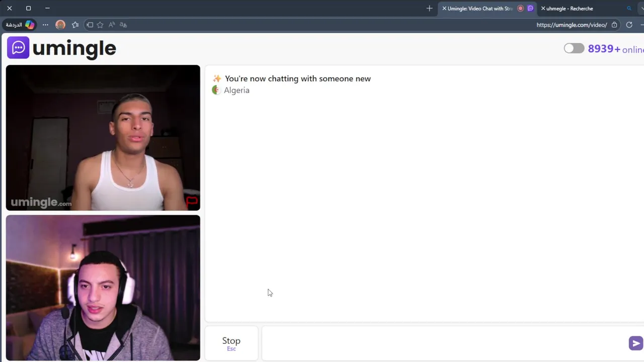Open the browser settings ellipsis menu
Viewport: 644px width, 362px height.
(45, 25)
